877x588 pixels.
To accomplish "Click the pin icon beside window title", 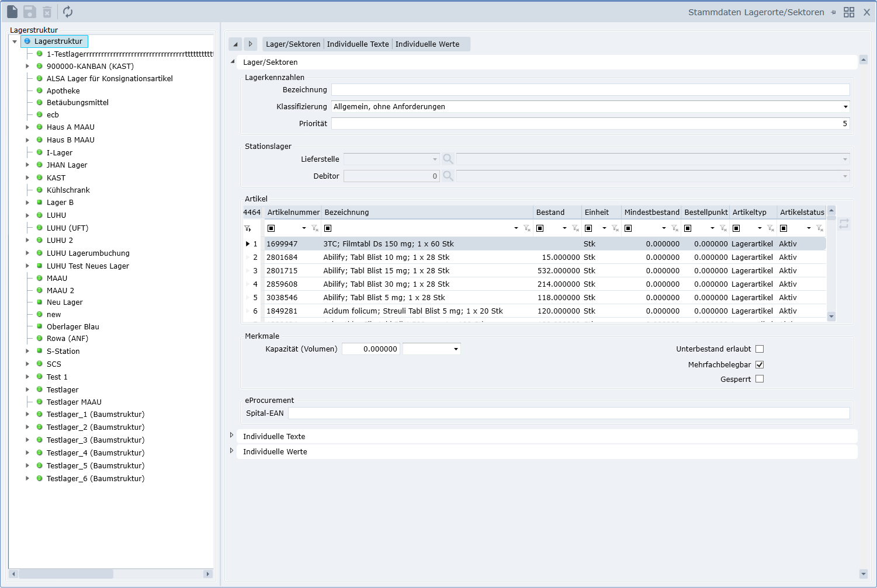I will pos(833,12).
